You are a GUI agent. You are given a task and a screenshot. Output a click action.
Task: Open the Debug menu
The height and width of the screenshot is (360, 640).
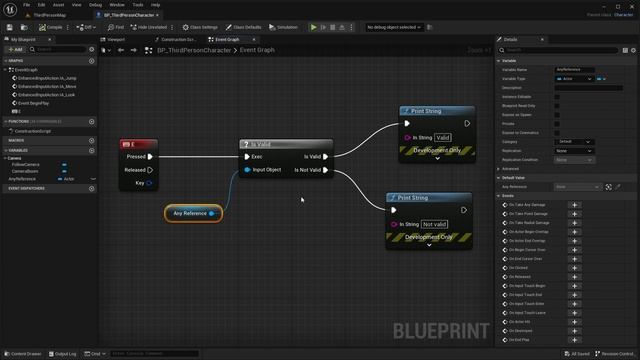pos(95,5)
